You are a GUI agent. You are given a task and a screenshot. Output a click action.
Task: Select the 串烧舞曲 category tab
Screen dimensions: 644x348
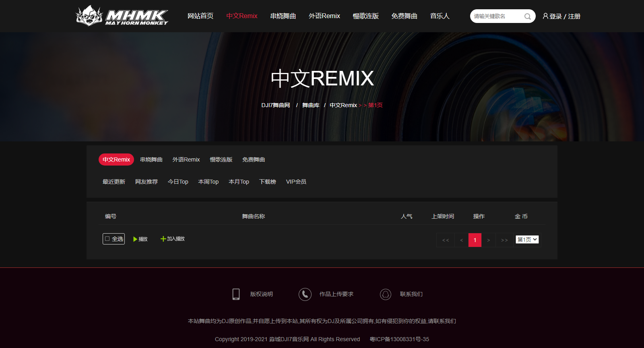point(151,159)
